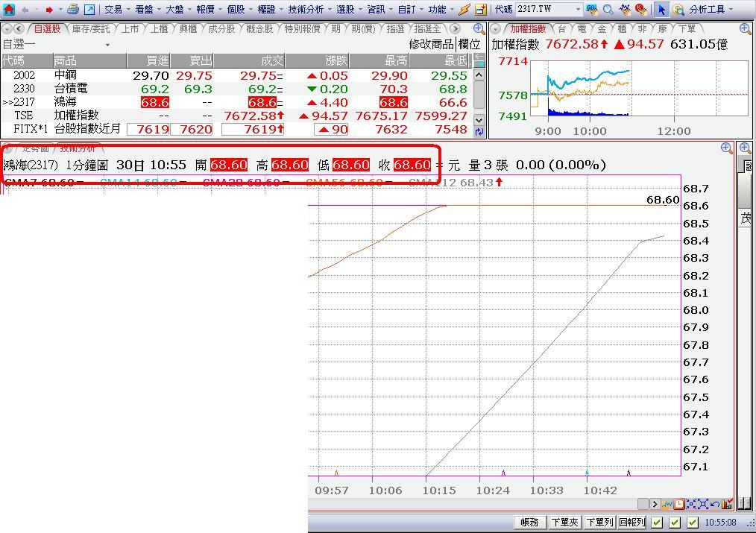This screenshot has height=533, width=756.
Task: Click the save layout disk icon
Action: coord(481,9)
